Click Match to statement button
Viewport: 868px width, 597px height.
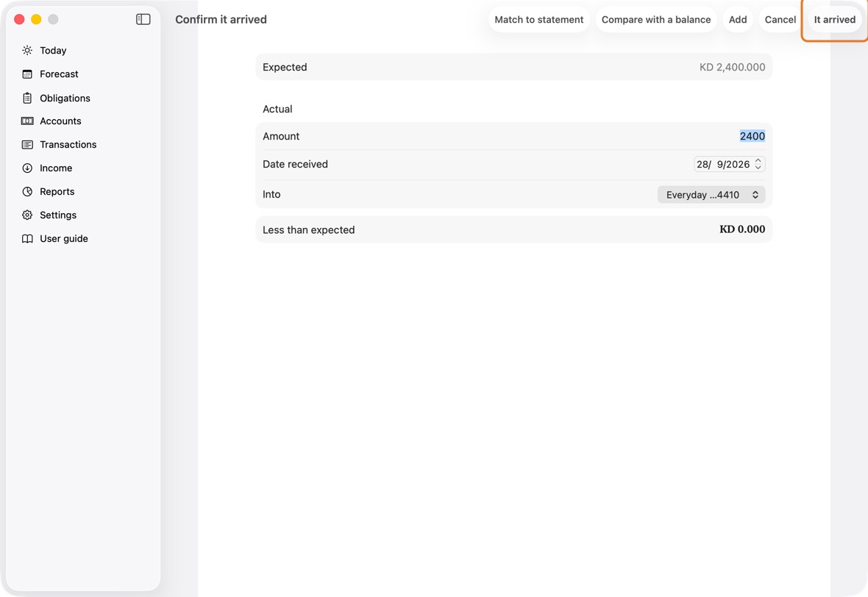click(538, 19)
